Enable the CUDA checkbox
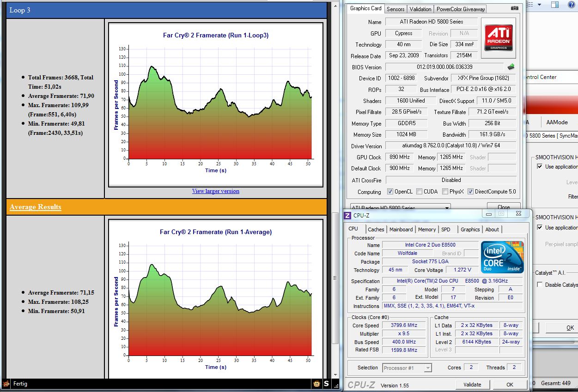This screenshot has height=392, width=578. (419, 192)
